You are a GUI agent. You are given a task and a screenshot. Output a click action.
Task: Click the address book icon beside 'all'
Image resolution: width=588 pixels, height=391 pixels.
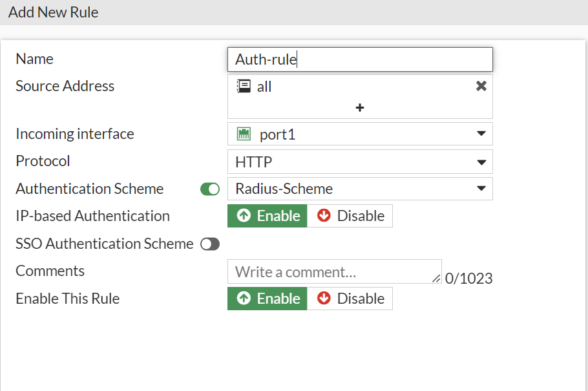point(243,87)
